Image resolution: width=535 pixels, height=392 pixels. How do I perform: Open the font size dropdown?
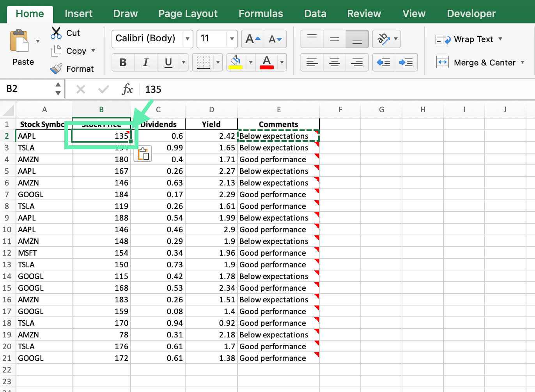click(232, 39)
